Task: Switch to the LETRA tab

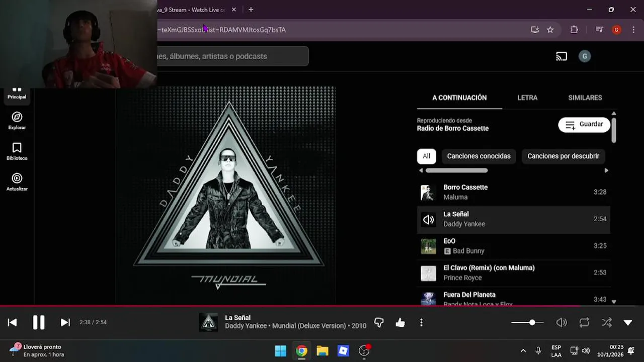Action: (527, 98)
